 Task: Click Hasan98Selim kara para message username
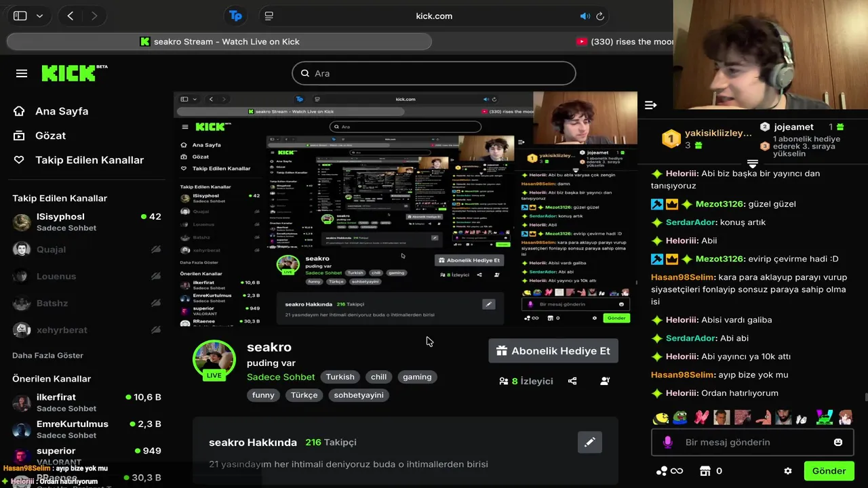click(x=682, y=277)
